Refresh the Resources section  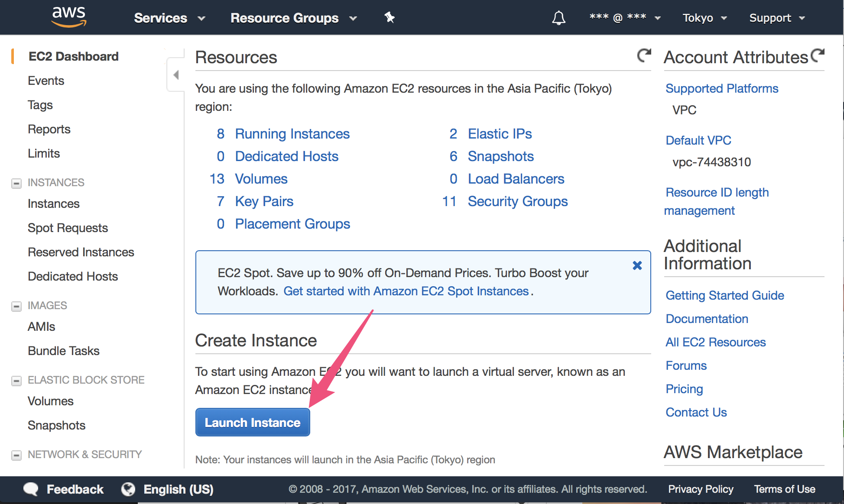tap(644, 55)
